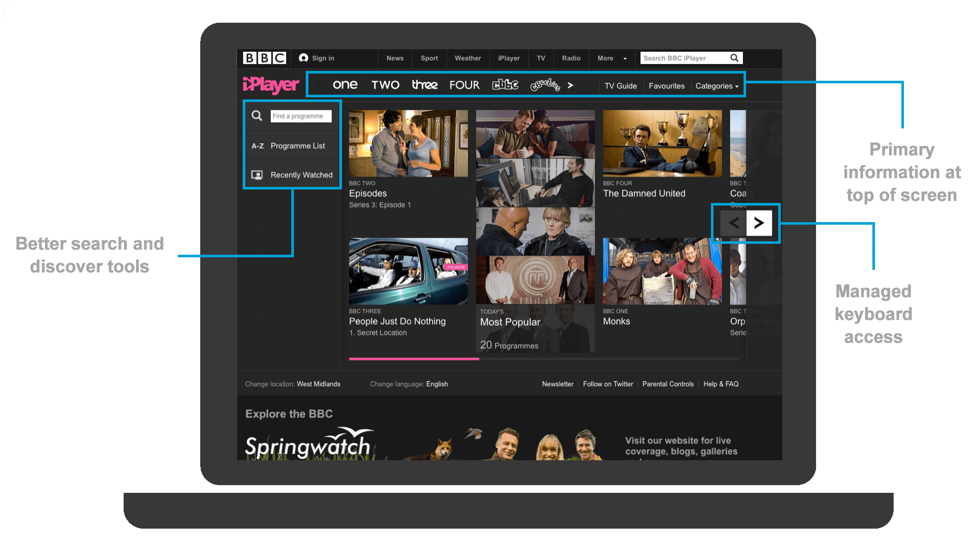Click the Find a programme input field

click(301, 116)
